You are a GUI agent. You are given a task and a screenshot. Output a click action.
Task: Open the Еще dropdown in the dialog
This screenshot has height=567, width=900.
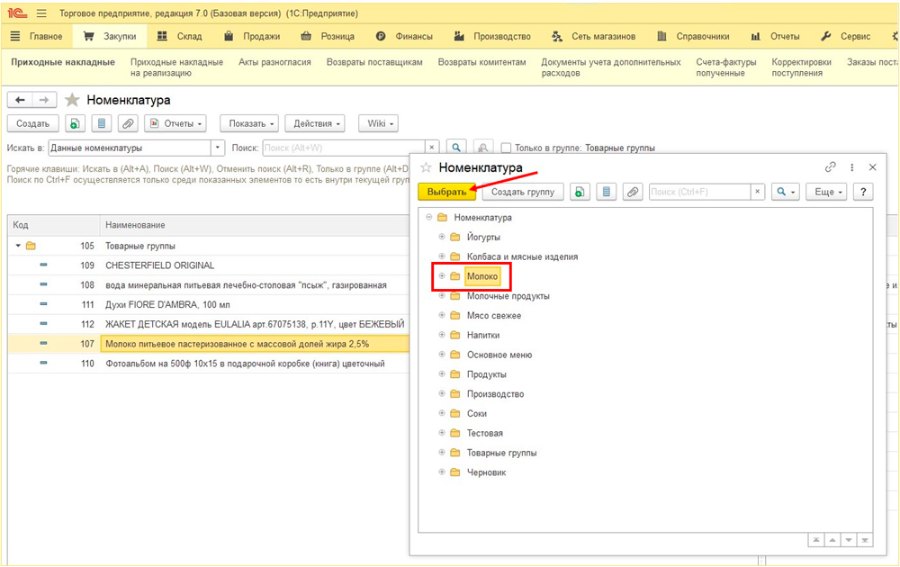tap(827, 192)
